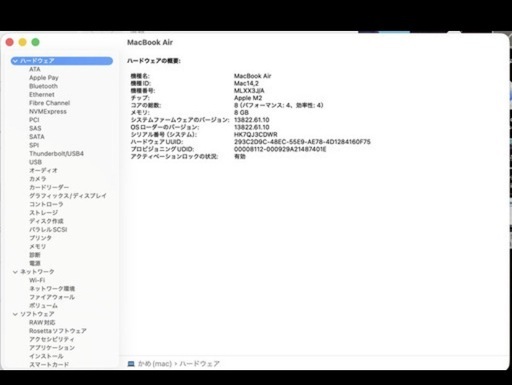
Task: Select Ethernet in the sidebar
Action: 42,95
